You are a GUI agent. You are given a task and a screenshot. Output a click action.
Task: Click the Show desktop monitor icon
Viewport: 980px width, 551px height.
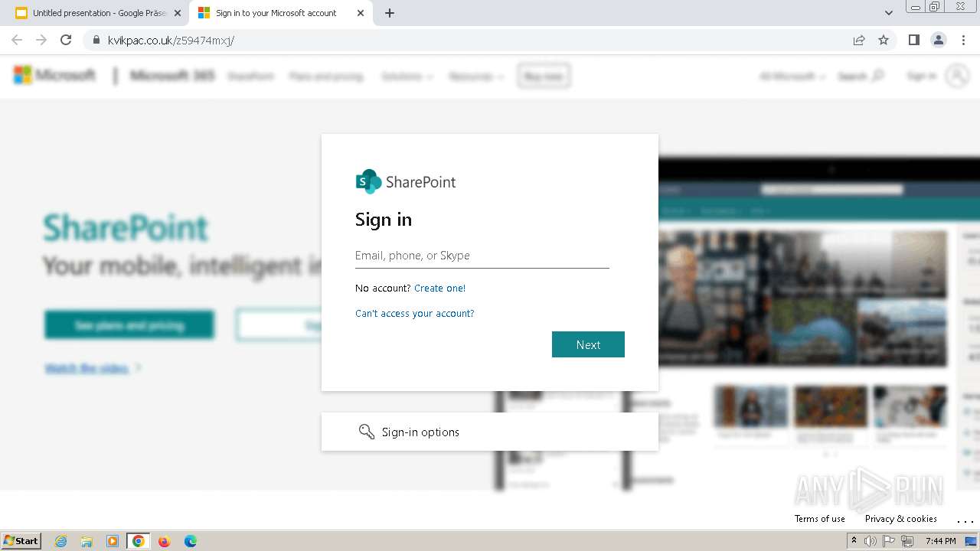(971, 541)
